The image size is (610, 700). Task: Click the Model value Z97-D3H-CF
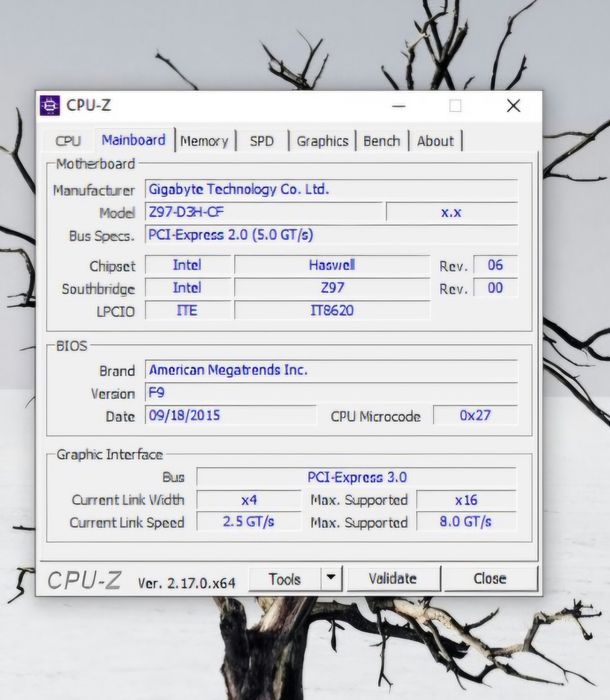tap(264, 212)
